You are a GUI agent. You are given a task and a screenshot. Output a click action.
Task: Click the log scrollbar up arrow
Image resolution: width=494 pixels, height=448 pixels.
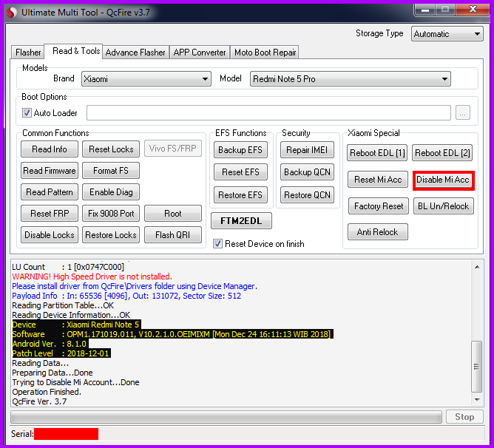click(477, 267)
